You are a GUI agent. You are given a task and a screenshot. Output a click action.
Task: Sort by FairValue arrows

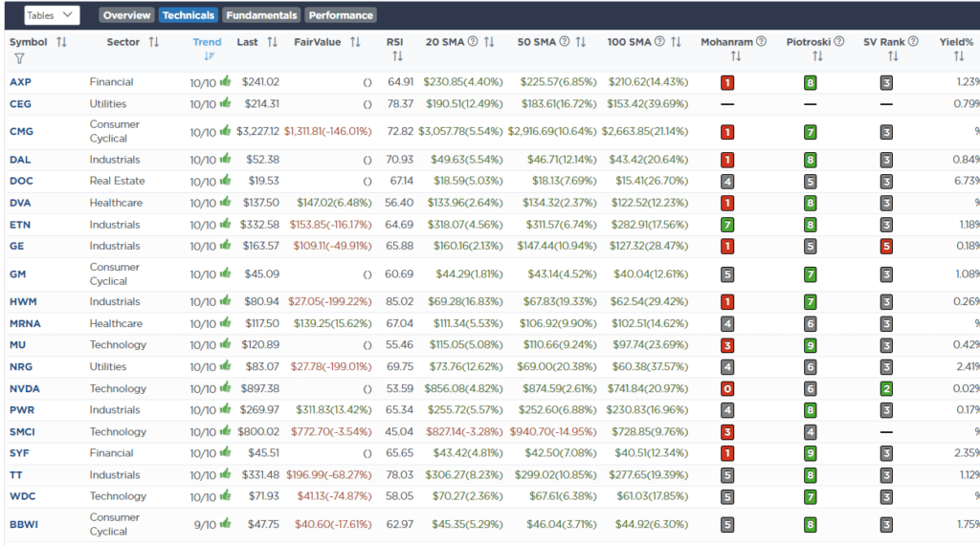355,42
